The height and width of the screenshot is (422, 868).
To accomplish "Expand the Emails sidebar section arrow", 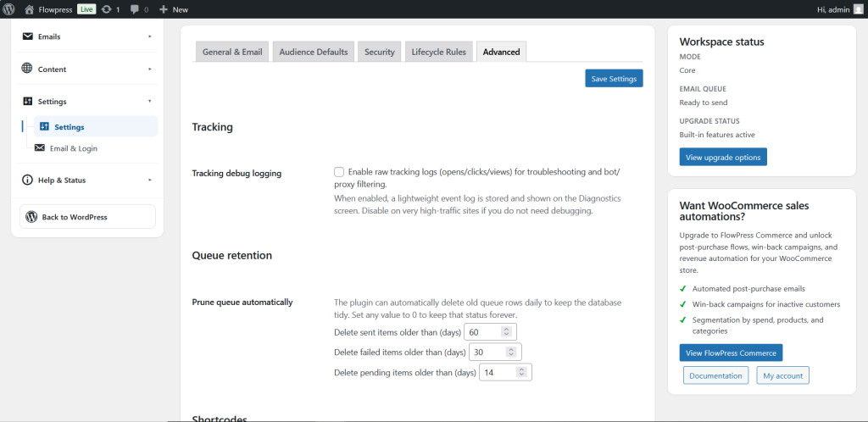I will tap(150, 36).
